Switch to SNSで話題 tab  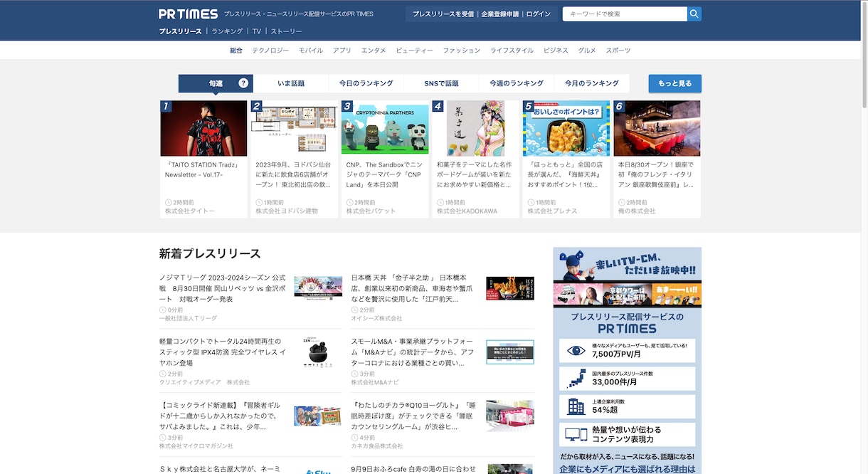442,83
